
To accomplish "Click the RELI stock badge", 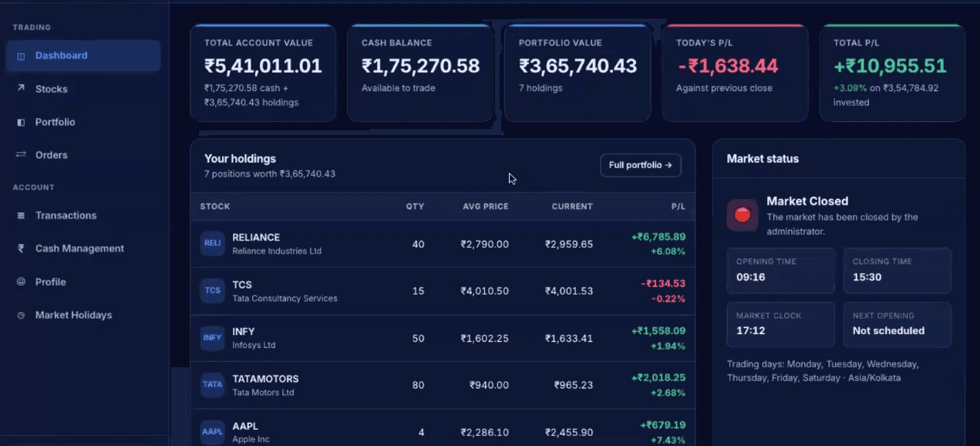I will tap(212, 243).
